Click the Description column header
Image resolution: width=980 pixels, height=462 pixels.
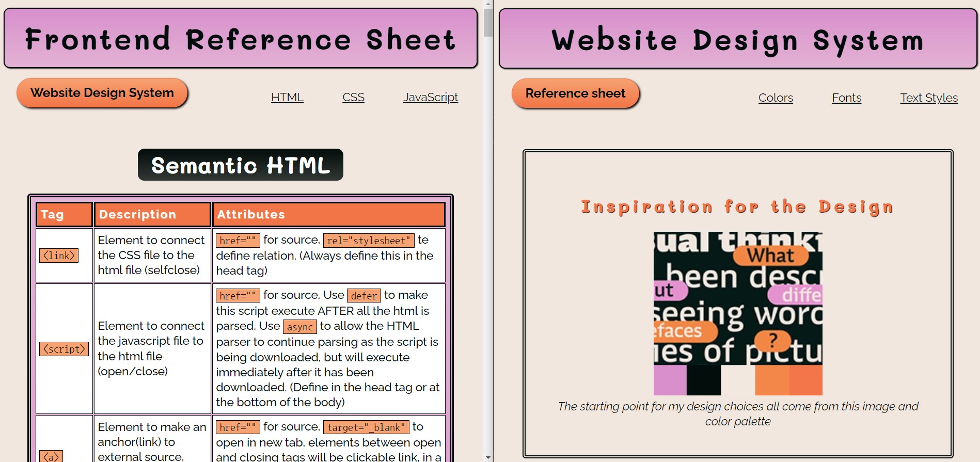(x=152, y=214)
